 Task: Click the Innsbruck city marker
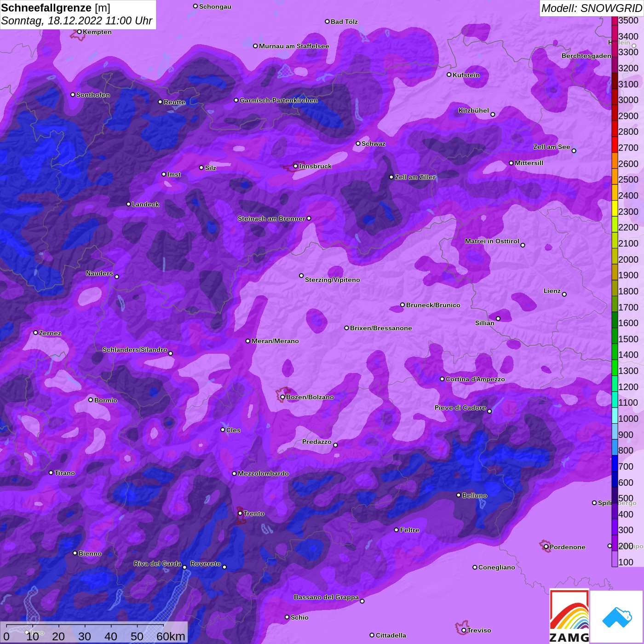296,166
